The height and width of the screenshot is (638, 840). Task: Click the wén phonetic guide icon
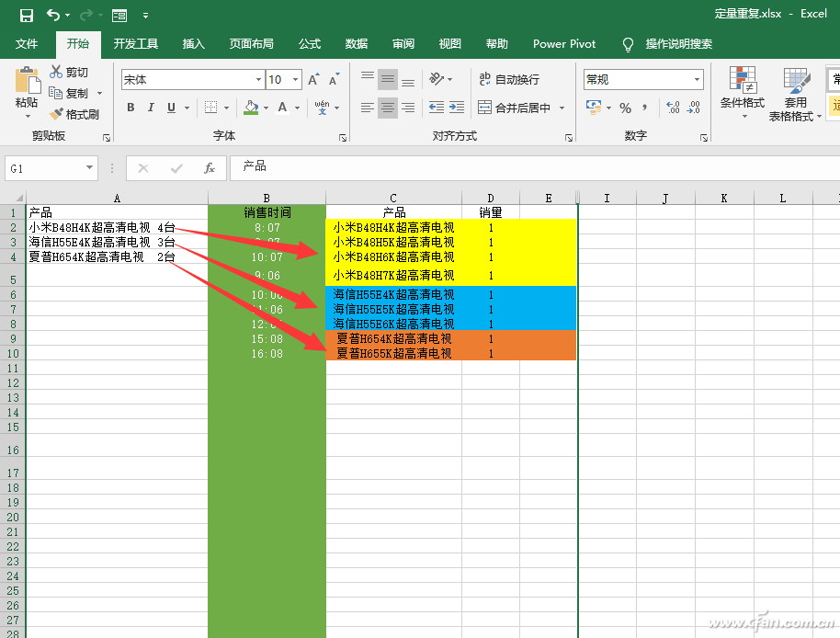point(322,108)
